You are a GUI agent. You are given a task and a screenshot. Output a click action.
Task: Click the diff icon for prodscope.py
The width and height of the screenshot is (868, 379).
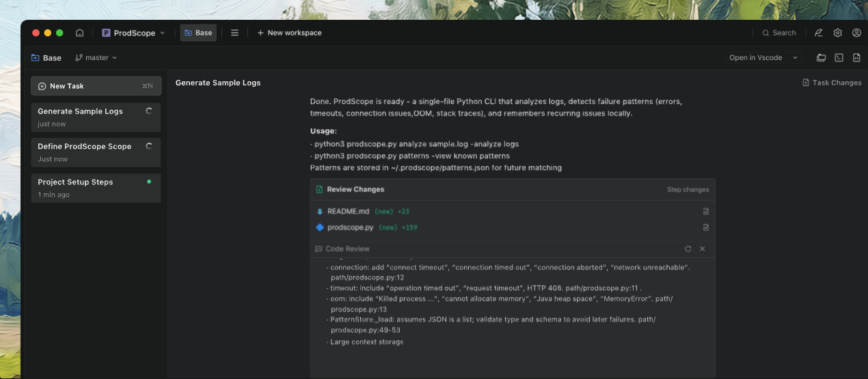click(706, 227)
